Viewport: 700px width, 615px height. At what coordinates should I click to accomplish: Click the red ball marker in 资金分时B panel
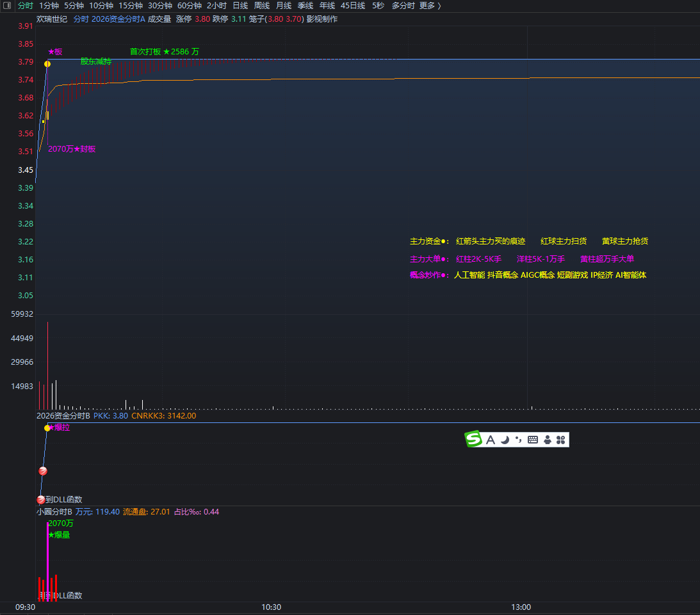(43, 471)
